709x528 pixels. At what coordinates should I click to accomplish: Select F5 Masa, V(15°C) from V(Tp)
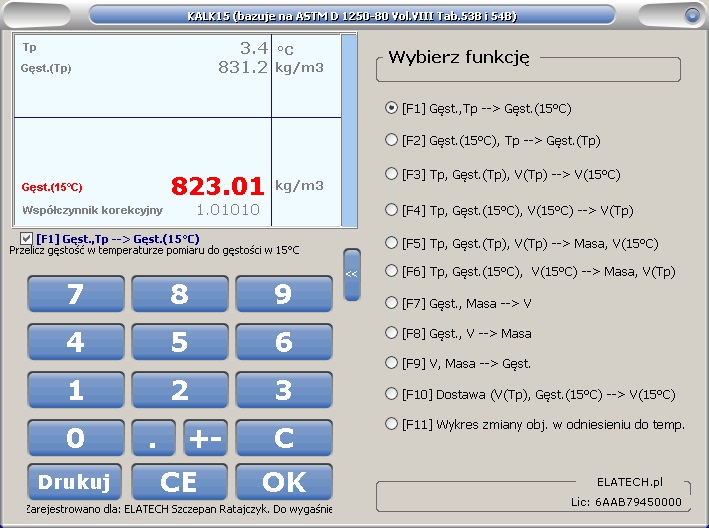click(521, 244)
